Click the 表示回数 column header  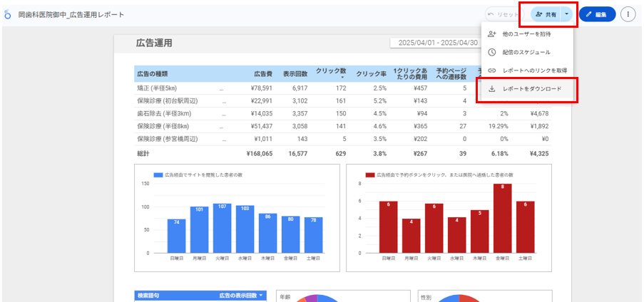point(295,73)
